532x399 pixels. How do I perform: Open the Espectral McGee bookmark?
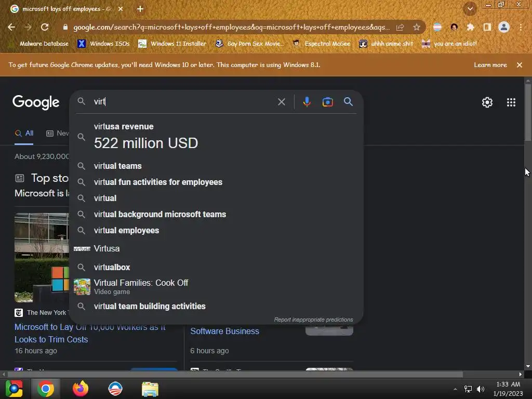(322, 44)
